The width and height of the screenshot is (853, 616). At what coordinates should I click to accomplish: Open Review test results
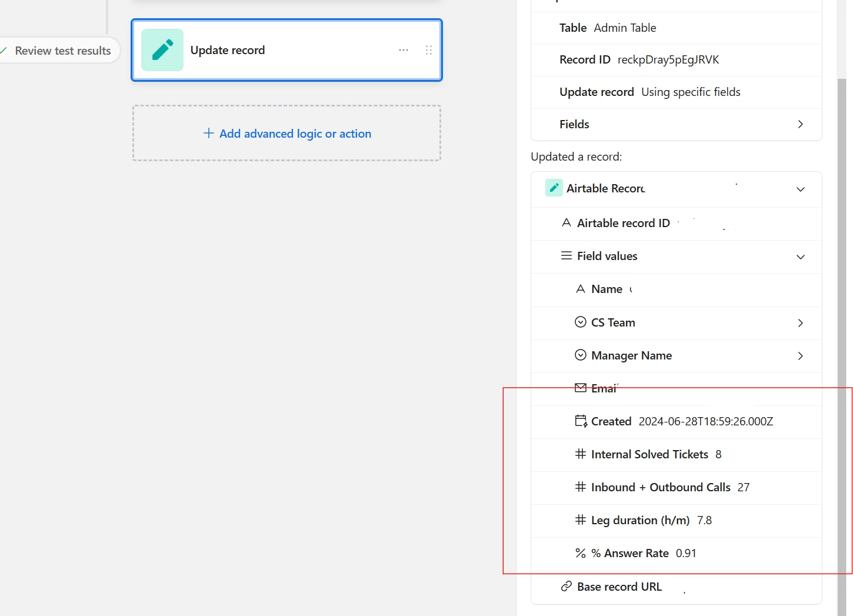(59, 51)
